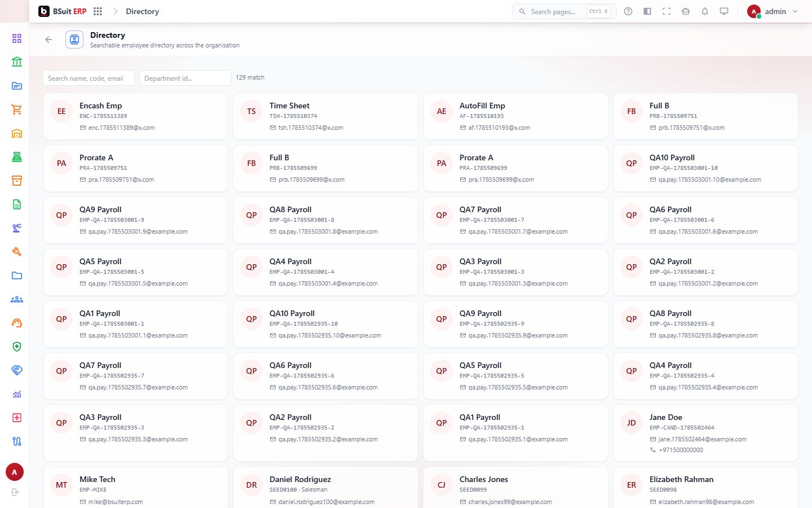Focus the Search pages field
Image resolution: width=812 pixels, height=508 pixels.
(x=564, y=11)
